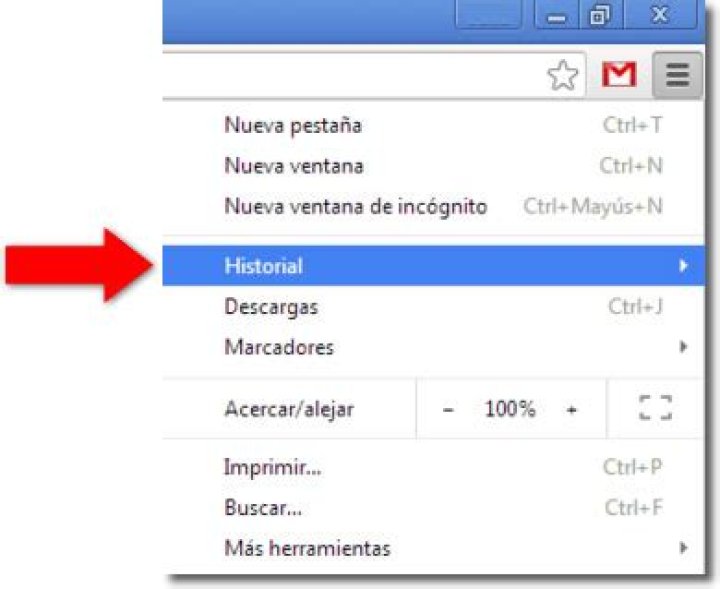Expand the Marcadores submenu arrow
Image resolution: width=720 pixels, height=589 pixels.
683,347
